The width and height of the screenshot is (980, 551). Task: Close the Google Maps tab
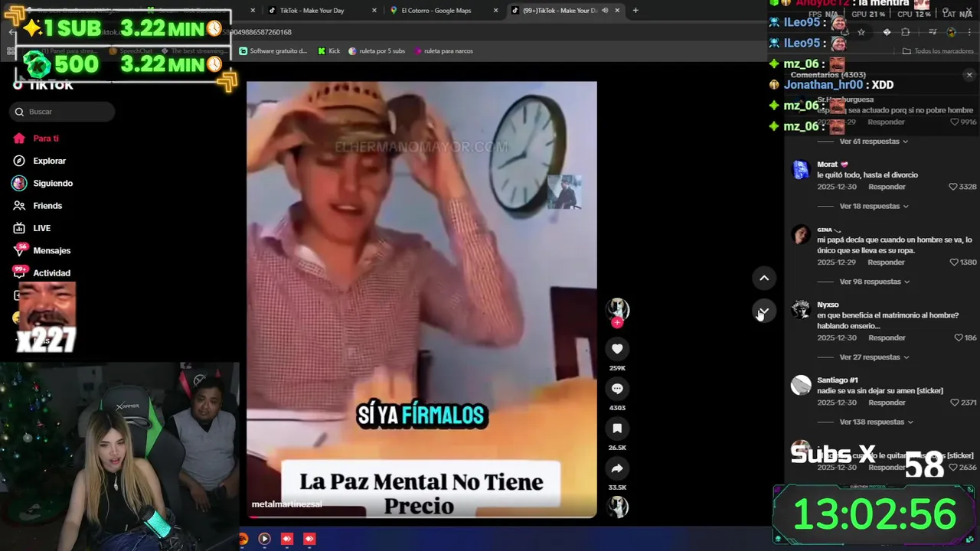coord(495,11)
